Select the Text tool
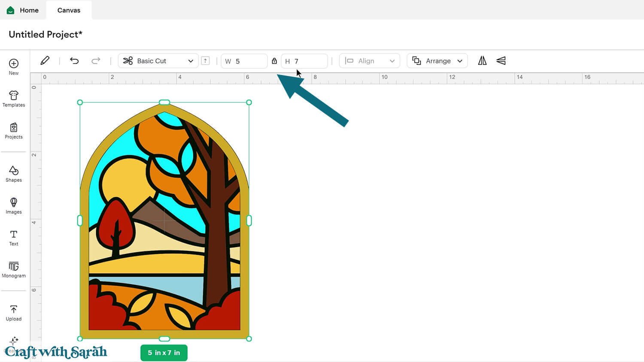The image size is (644, 362). (x=13, y=237)
